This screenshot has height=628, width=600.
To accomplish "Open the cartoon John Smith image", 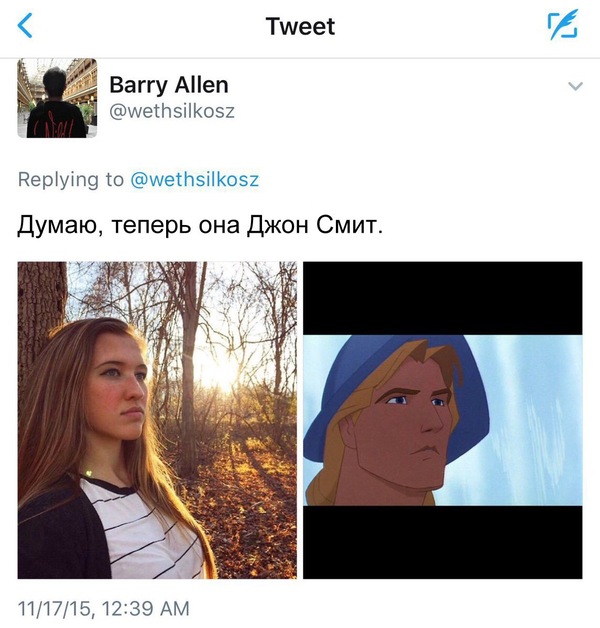I will click(443, 420).
